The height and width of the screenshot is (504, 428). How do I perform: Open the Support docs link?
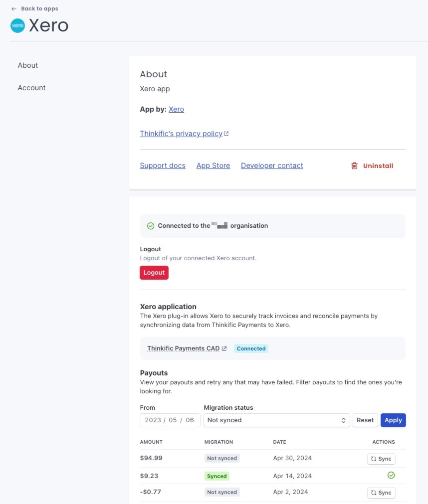[163, 166]
